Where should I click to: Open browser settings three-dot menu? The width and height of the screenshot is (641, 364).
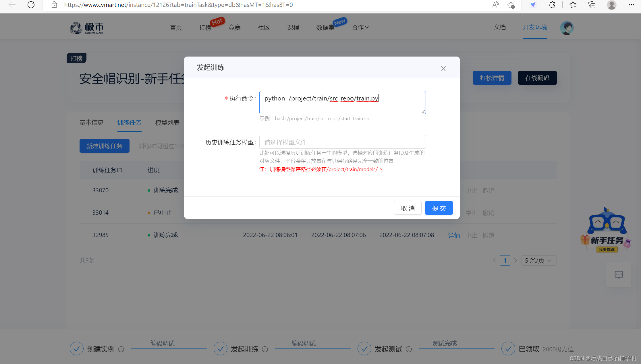pos(631,5)
